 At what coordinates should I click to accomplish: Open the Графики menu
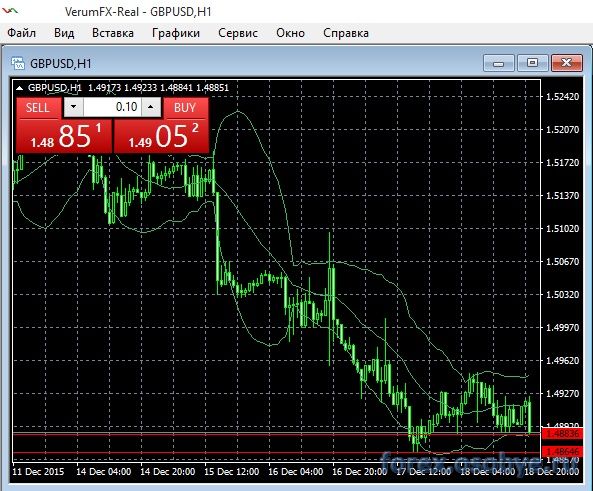pyautogui.click(x=176, y=33)
